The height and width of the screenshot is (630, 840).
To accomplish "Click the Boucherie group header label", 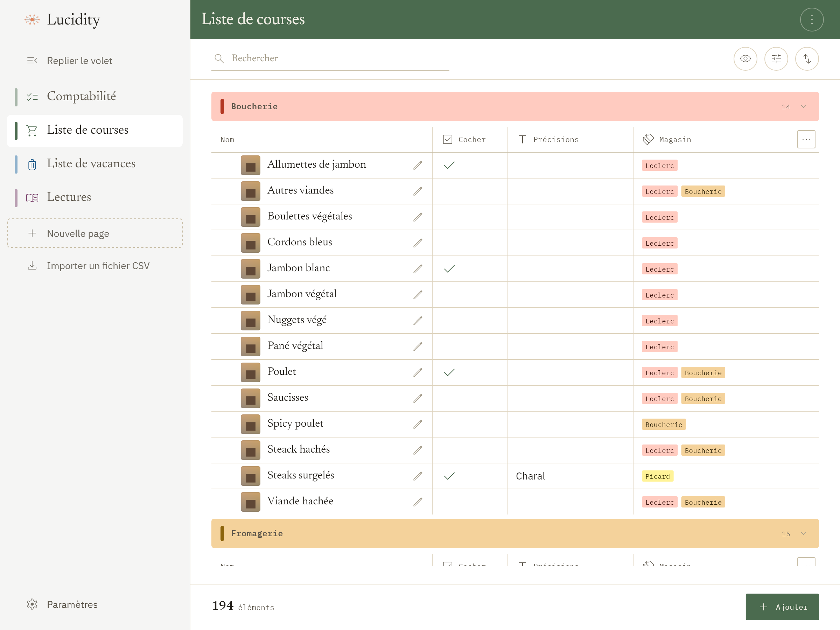I will tap(254, 106).
